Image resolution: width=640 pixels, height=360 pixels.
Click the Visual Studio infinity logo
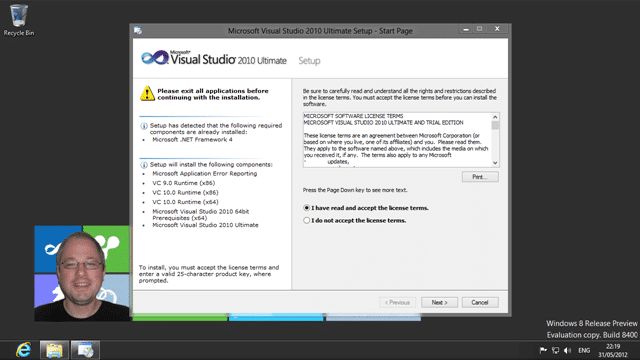point(155,58)
